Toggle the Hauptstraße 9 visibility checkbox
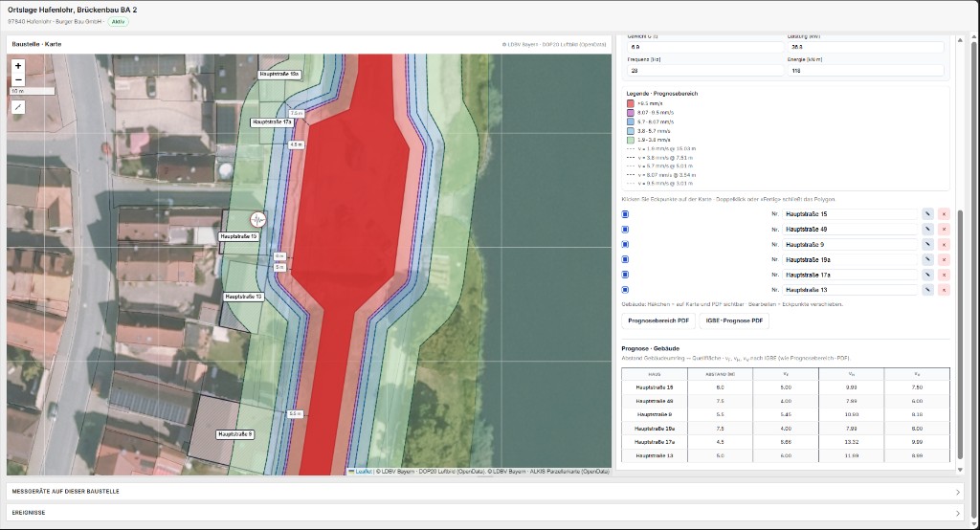 [x=625, y=244]
